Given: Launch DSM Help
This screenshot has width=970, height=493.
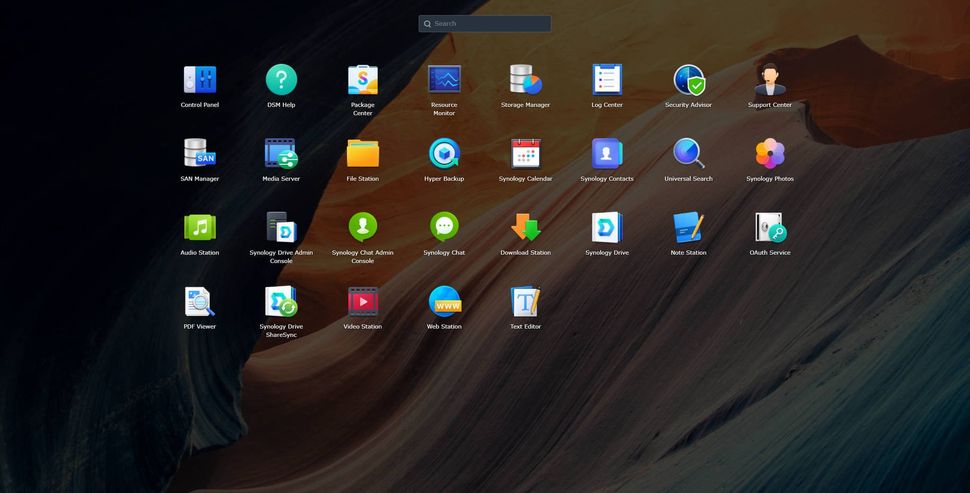Looking at the screenshot, I should (x=281, y=80).
